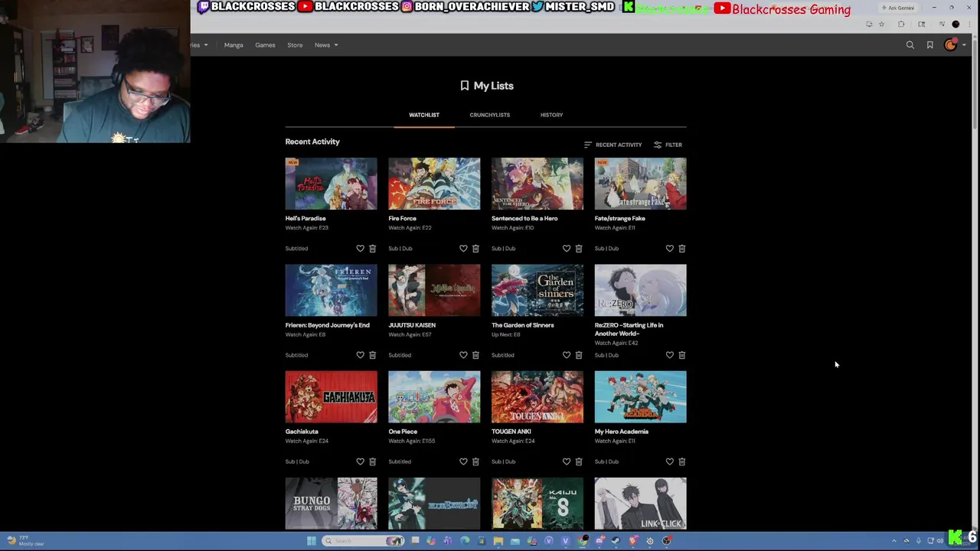Remove Frieren: Beyond Journey's End via trash icon
980x551 pixels.
coord(373,355)
